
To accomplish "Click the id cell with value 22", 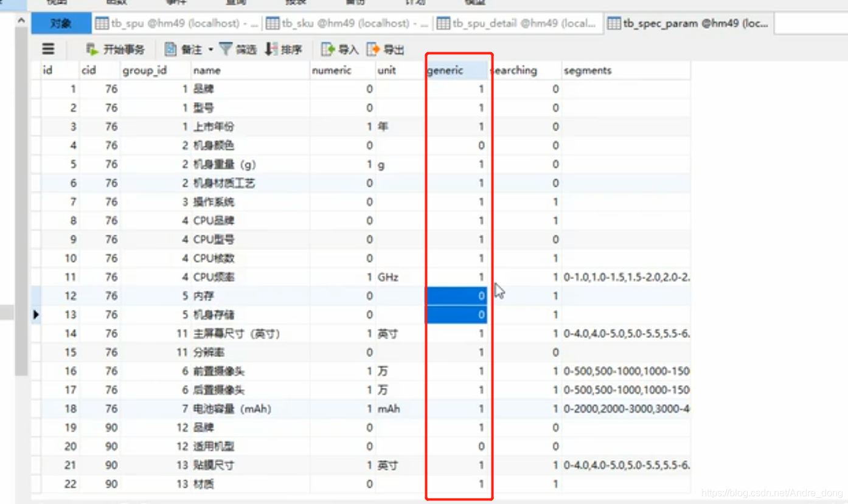I will [x=60, y=485].
